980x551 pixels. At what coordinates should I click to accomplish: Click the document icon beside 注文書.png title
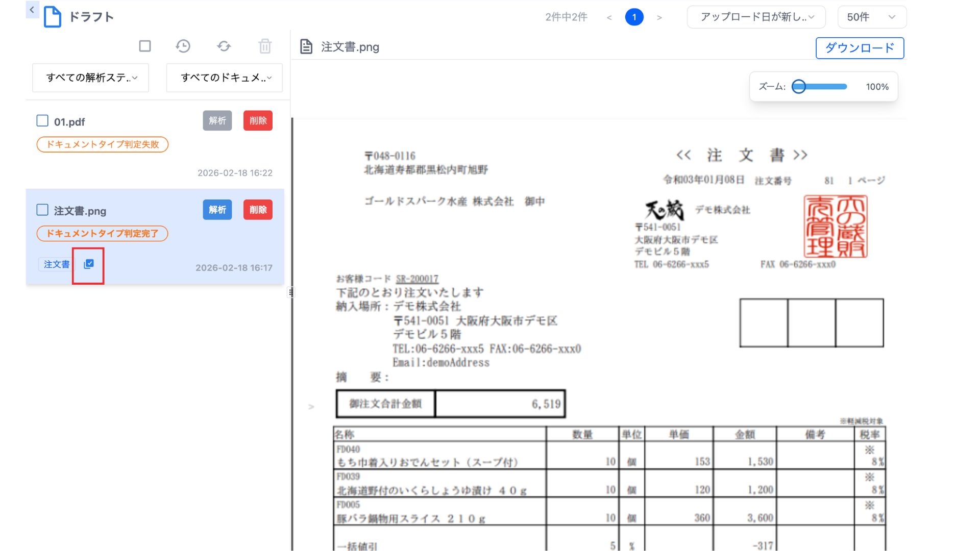coord(306,47)
